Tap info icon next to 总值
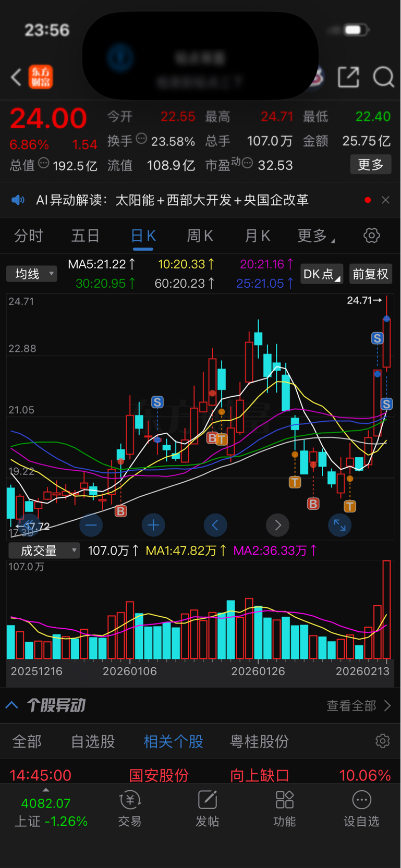 [x=44, y=163]
